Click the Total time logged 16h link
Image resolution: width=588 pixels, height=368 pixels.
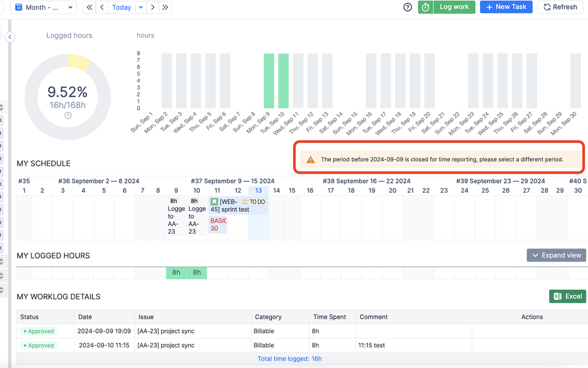point(290,359)
